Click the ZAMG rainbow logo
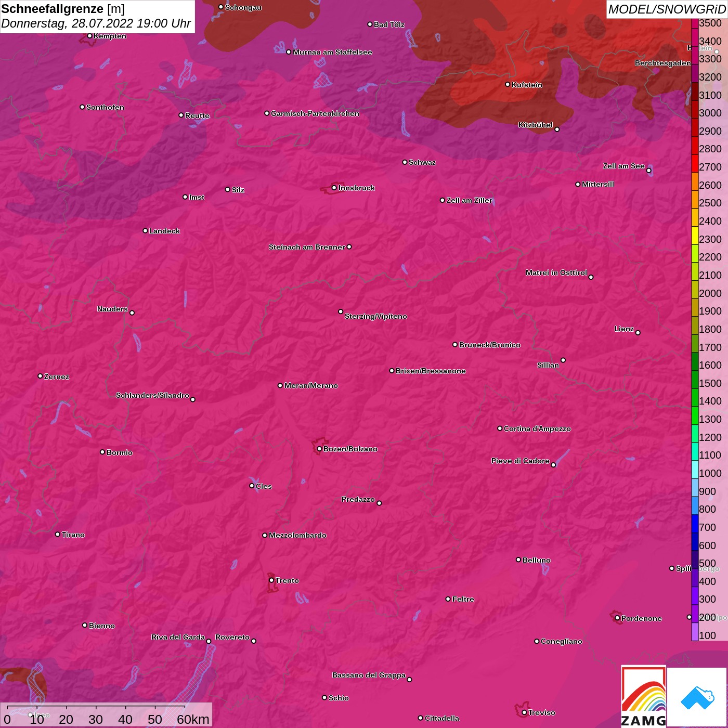Viewport: 728px width, 728px height. click(x=643, y=696)
